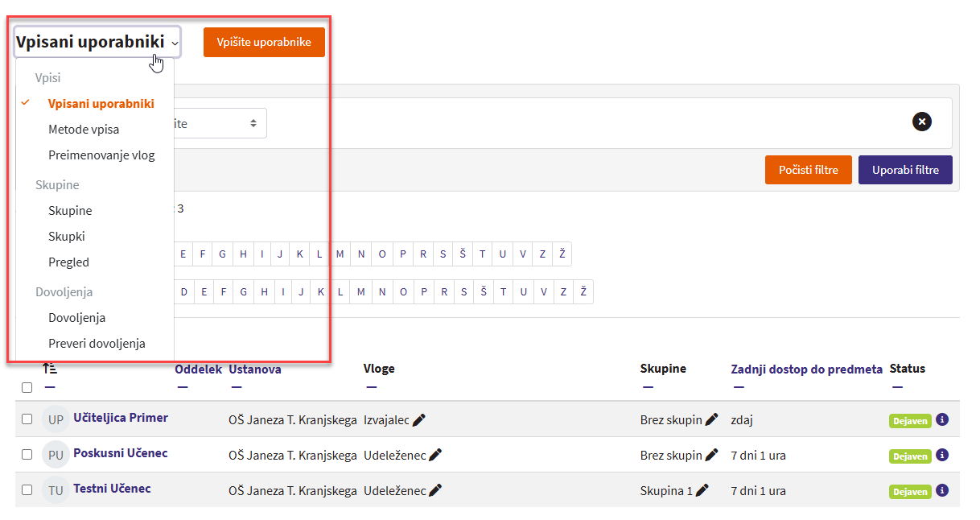Click the Uporabi filtre button
The image size is (980, 520).
[x=904, y=170]
